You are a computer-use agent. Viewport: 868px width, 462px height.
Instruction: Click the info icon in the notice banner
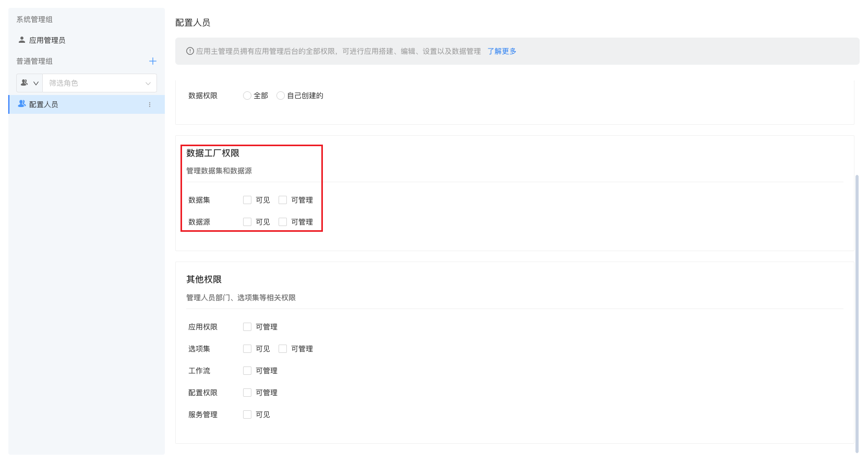point(190,51)
